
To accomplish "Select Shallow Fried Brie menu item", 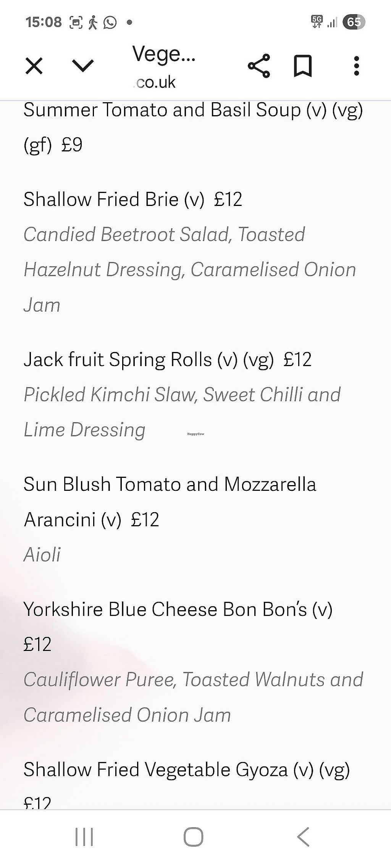I will (x=132, y=199).
